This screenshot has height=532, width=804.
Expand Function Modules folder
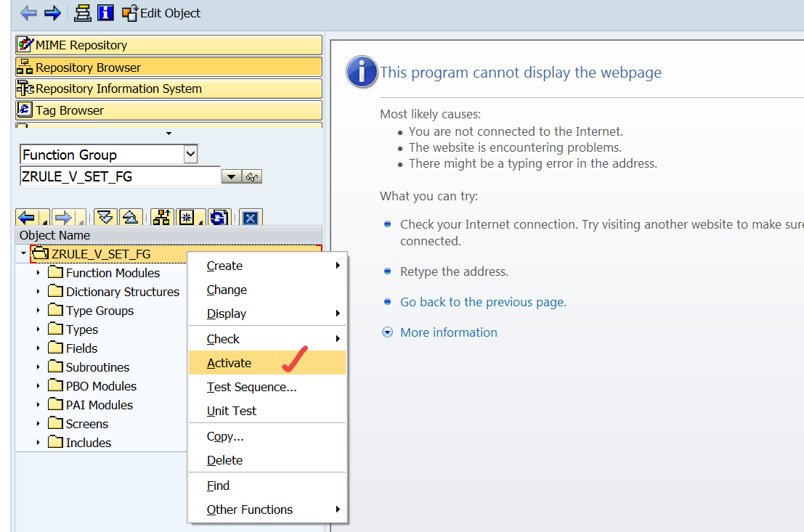point(38,273)
